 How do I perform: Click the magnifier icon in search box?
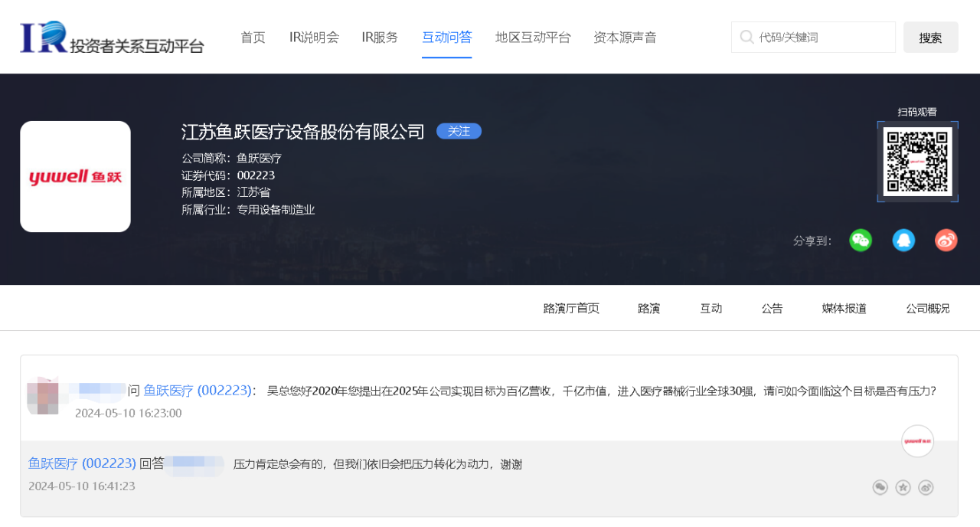pyautogui.click(x=747, y=37)
